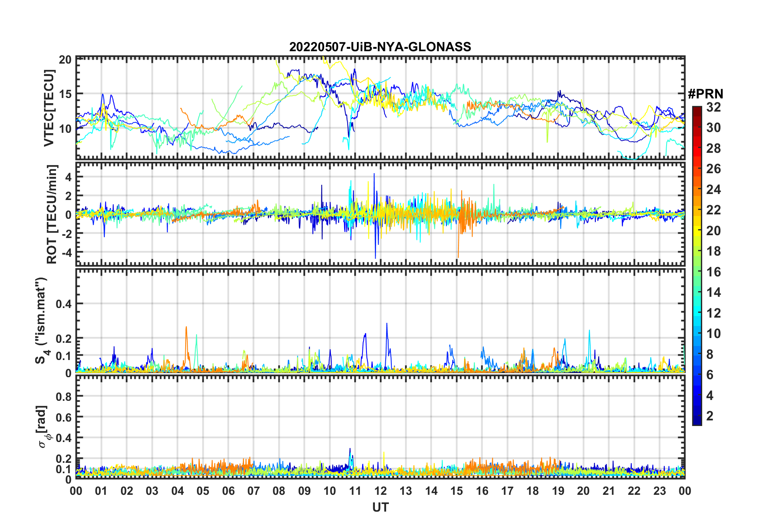Select colorbar tick label 8
This screenshot has height=532, width=761.
point(710,354)
